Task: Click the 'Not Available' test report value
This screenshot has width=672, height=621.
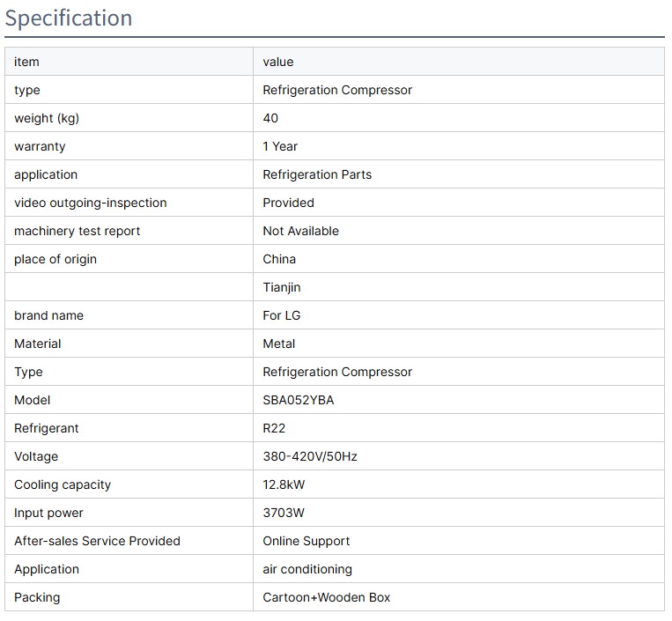Action: (x=300, y=231)
